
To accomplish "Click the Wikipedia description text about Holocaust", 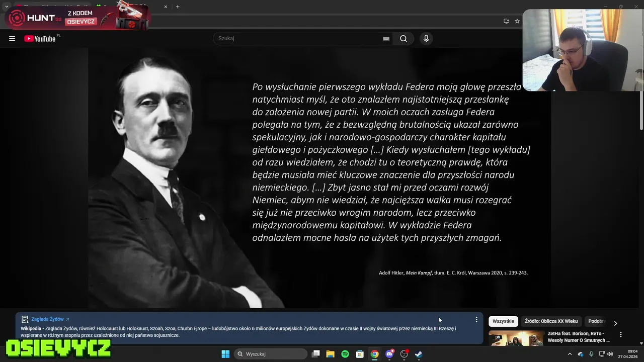I will point(238,332).
